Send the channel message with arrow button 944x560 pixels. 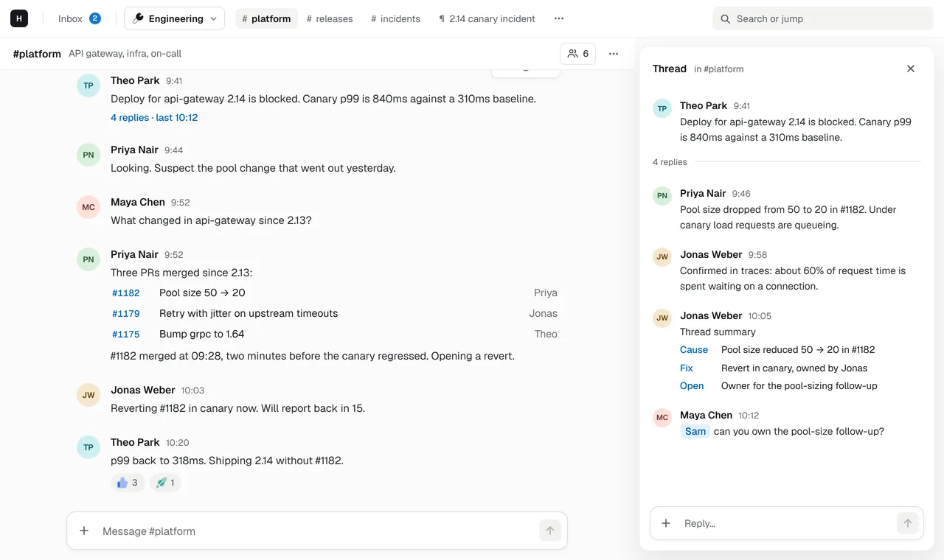pyautogui.click(x=550, y=531)
